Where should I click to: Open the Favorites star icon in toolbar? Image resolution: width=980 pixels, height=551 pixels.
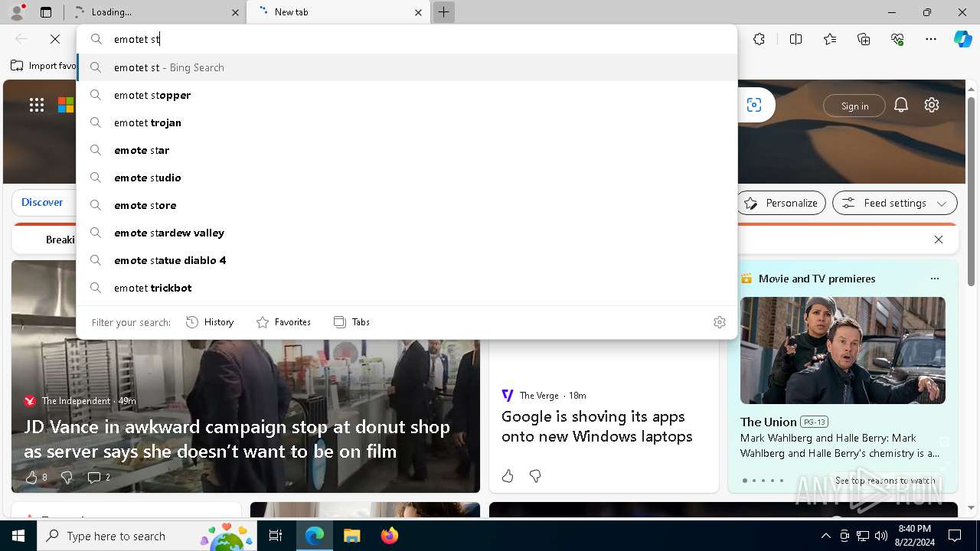[830, 39]
